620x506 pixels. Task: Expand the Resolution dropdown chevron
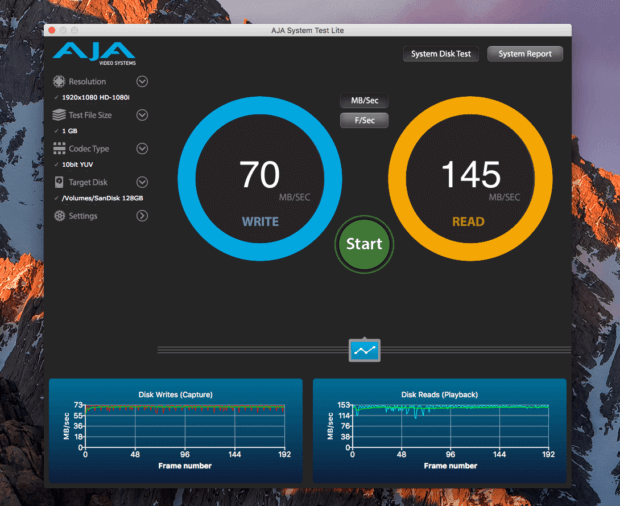click(x=142, y=82)
